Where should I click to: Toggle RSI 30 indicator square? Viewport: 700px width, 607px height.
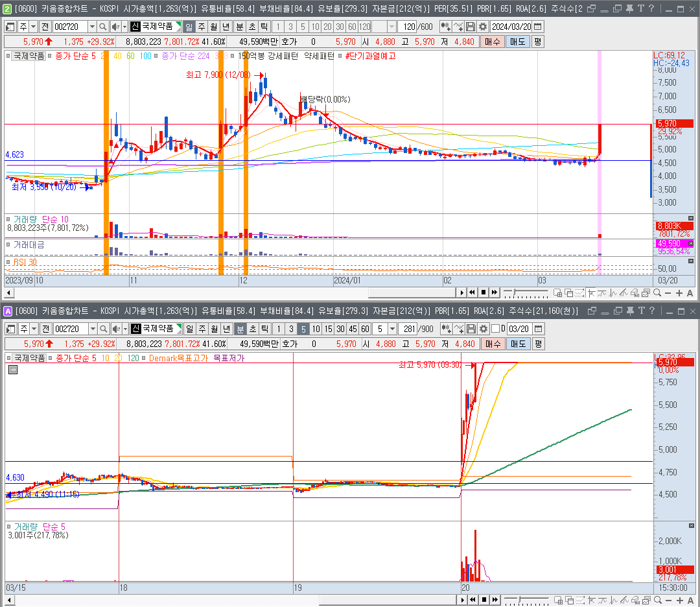8,262
